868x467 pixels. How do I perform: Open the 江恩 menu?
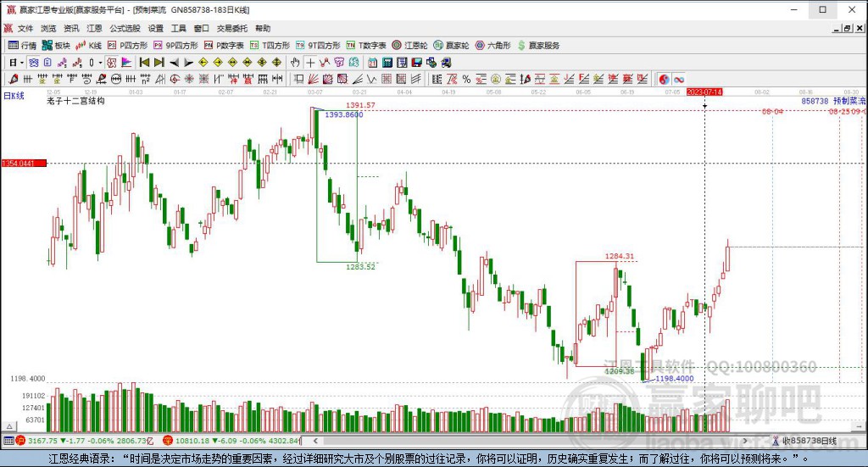[x=94, y=28]
